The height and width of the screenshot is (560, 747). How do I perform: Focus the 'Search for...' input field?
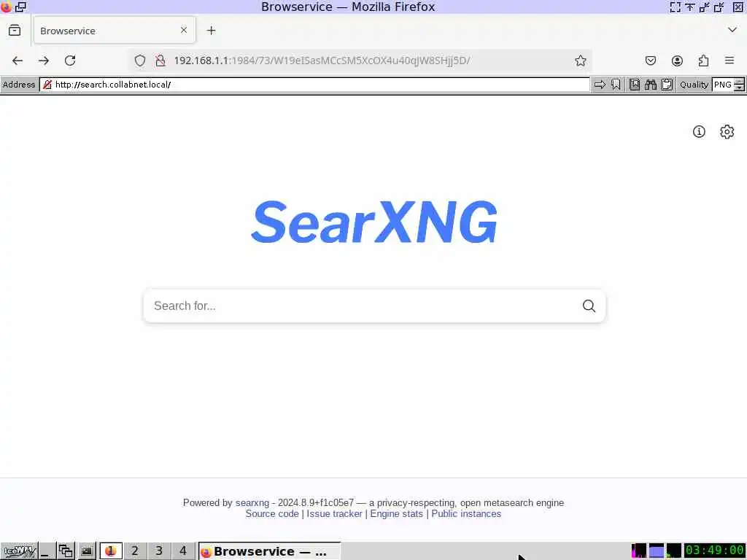362,306
